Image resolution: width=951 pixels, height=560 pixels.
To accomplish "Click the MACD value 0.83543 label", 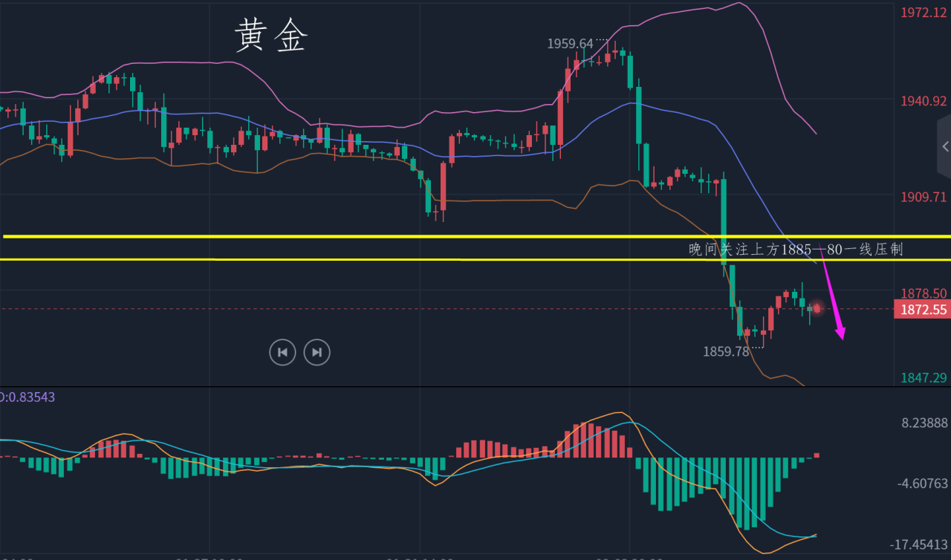I will tap(28, 397).
